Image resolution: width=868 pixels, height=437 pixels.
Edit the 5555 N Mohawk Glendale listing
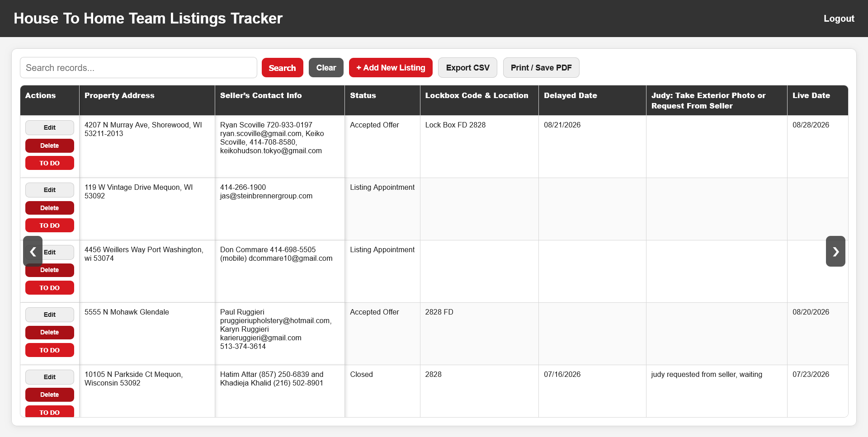coord(50,315)
